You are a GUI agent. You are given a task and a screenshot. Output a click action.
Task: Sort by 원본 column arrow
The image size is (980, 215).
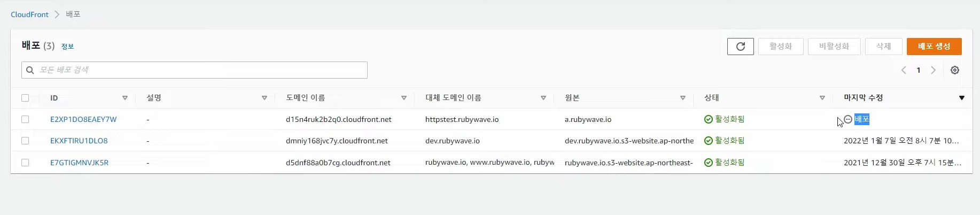tap(683, 98)
